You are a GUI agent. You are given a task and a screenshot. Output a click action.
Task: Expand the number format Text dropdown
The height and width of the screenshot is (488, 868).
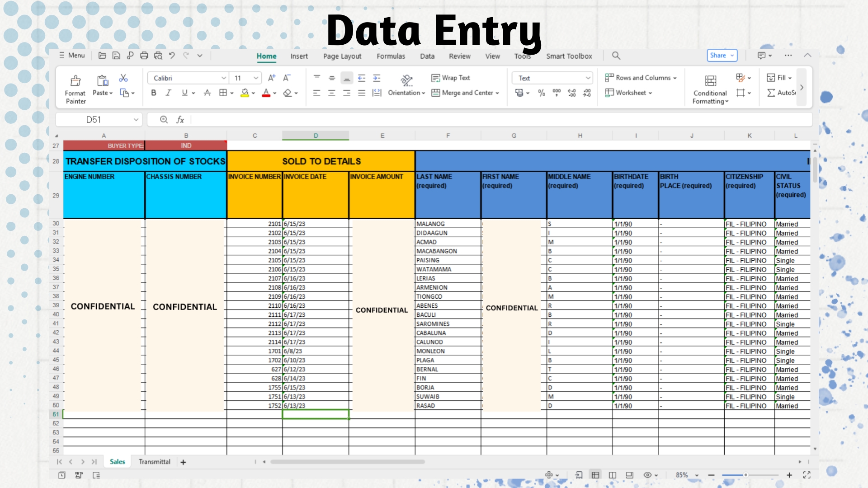point(588,78)
